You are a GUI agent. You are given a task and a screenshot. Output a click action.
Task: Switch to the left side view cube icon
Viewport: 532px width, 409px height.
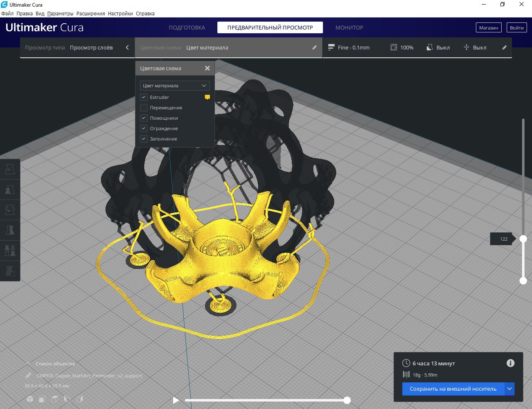coord(67,399)
